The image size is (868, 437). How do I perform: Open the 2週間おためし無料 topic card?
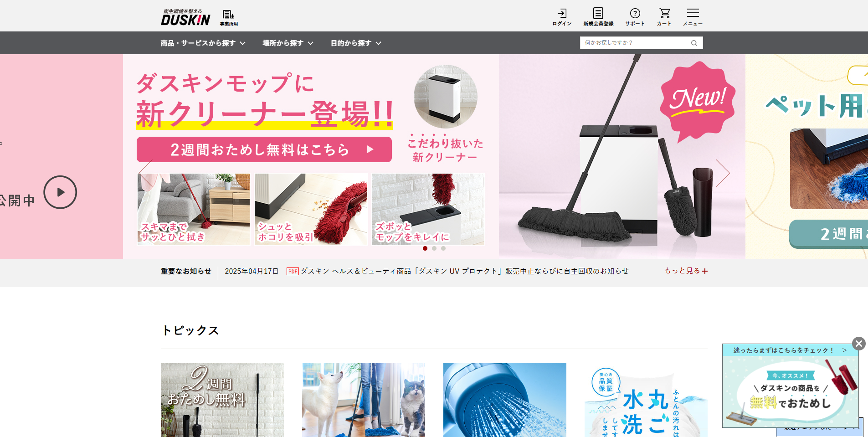click(222, 400)
